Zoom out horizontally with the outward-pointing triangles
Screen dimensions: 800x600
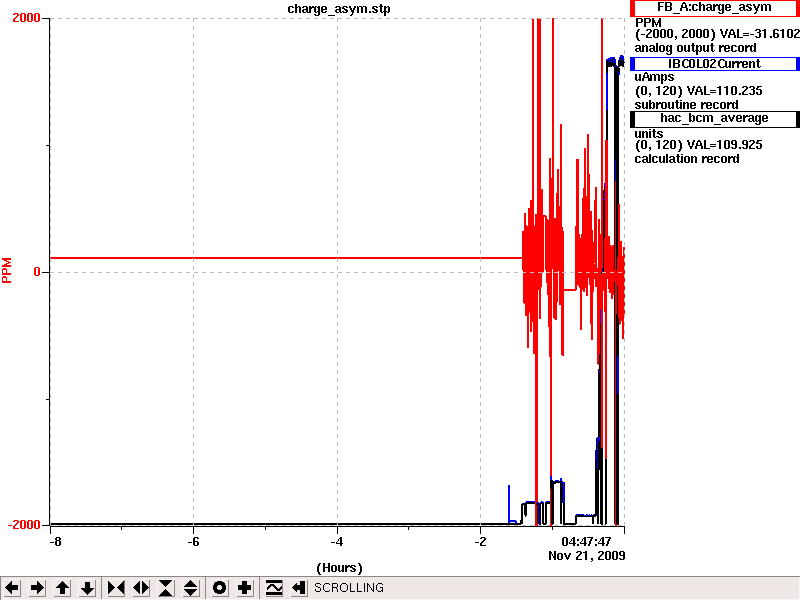tap(141, 588)
